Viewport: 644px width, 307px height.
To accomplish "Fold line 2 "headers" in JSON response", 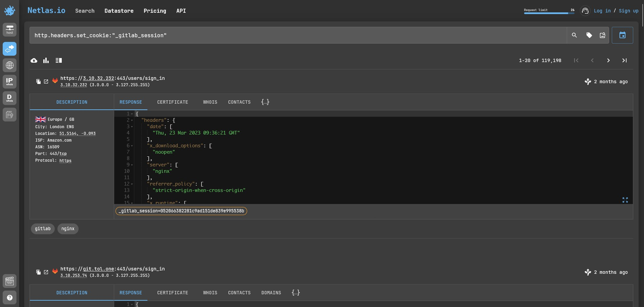I will click(132, 120).
